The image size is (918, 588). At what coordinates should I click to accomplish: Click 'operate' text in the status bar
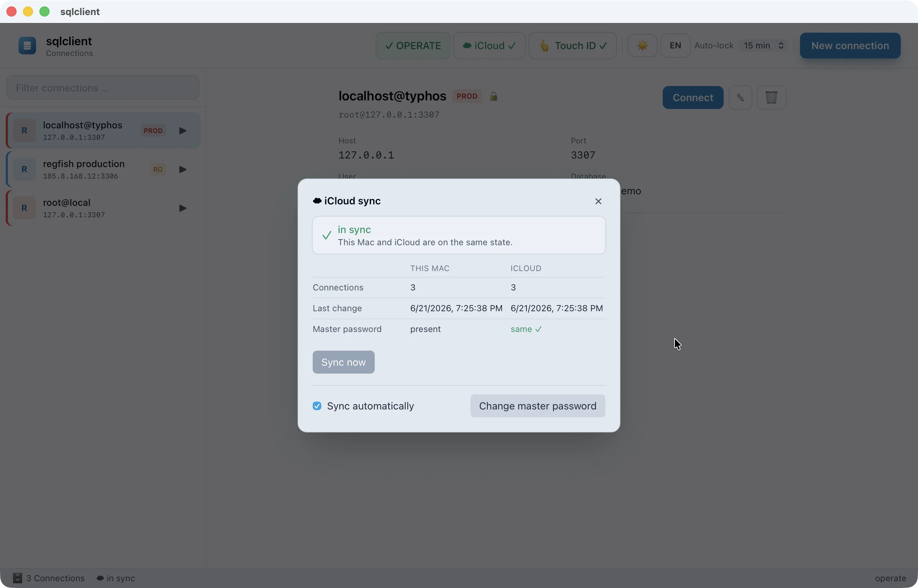[x=890, y=578]
